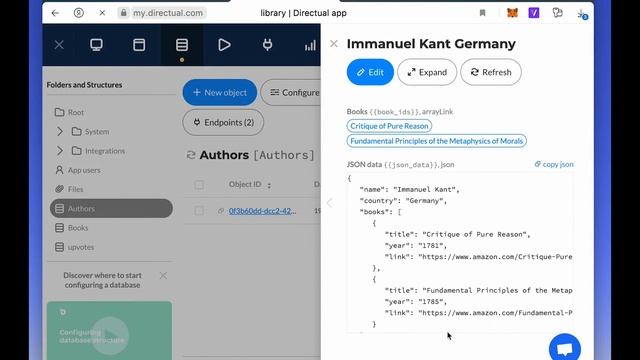This screenshot has width=640, height=360.
Task: Expand the System folder chevron
Action: [60, 131]
